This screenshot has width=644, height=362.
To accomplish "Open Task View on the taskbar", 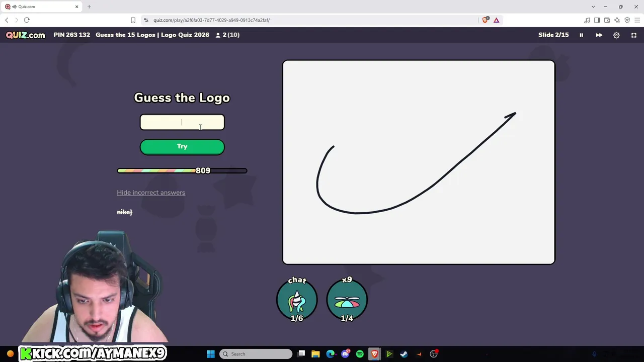I will pyautogui.click(x=301, y=354).
